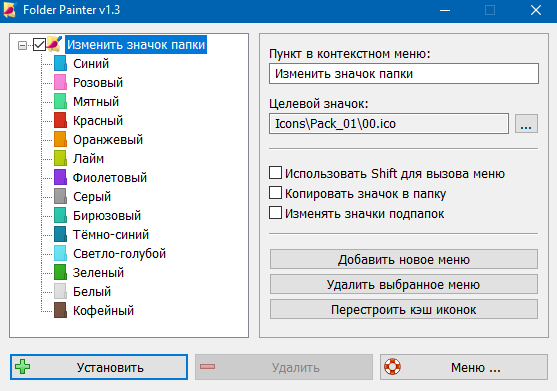
Task: Select the Тёмно-синий tree entry
Action: coord(111,234)
